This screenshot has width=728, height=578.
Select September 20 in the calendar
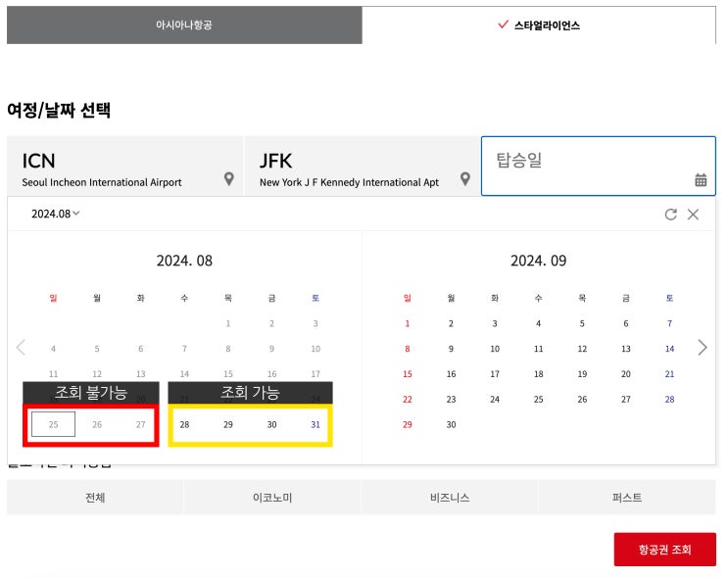626,373
